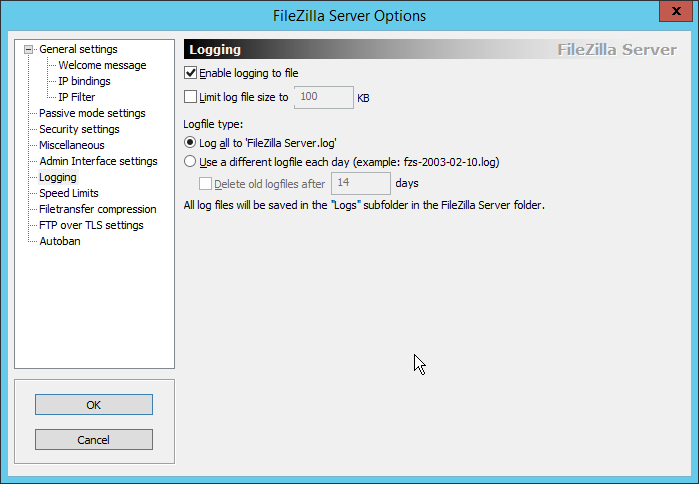Go to FTP over TLS settings
The height and width of the screenshot is (484, 699).
[91, 226]
